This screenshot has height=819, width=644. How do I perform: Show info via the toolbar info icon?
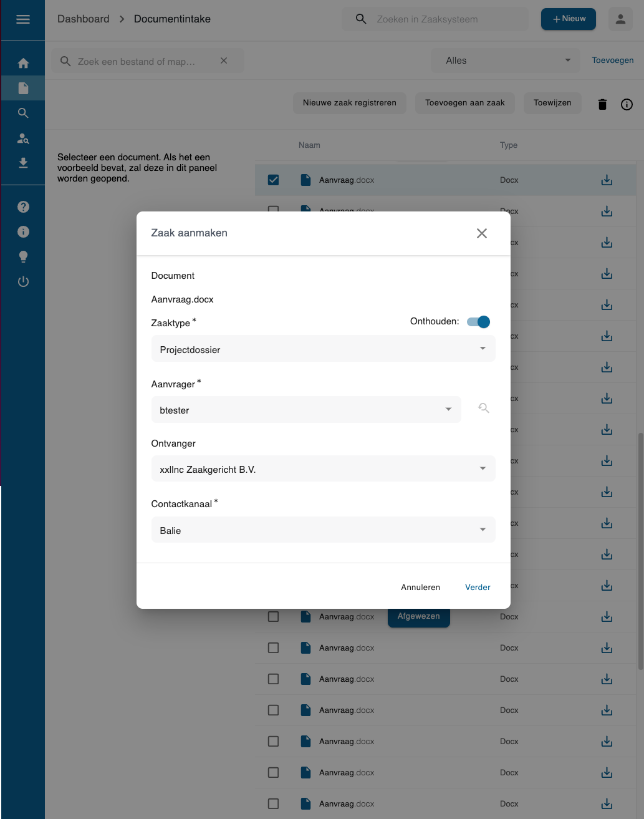pyautogui.click(x=627, y=104)
